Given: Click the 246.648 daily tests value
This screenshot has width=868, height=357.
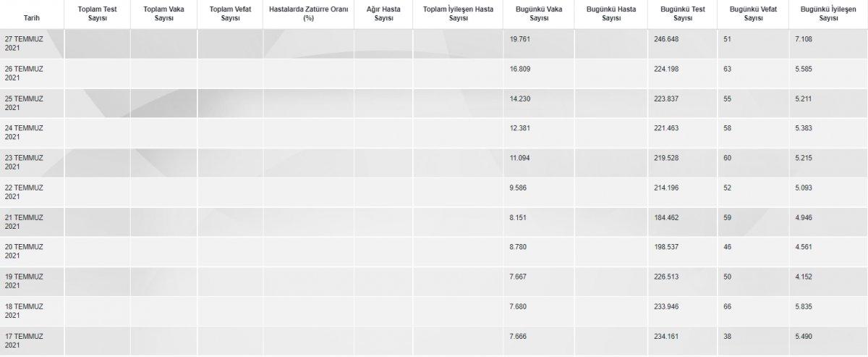Looking at the screenshot, I should 665,39.
